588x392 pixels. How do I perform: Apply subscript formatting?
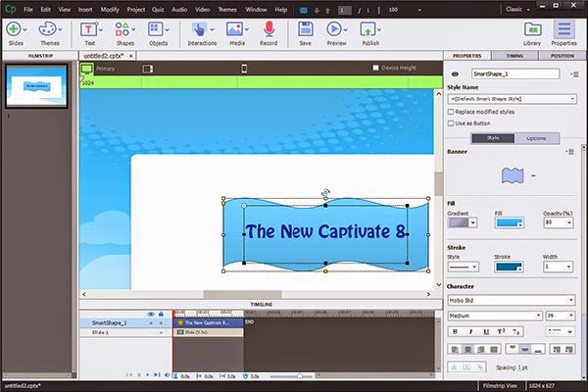pos(516,331)
